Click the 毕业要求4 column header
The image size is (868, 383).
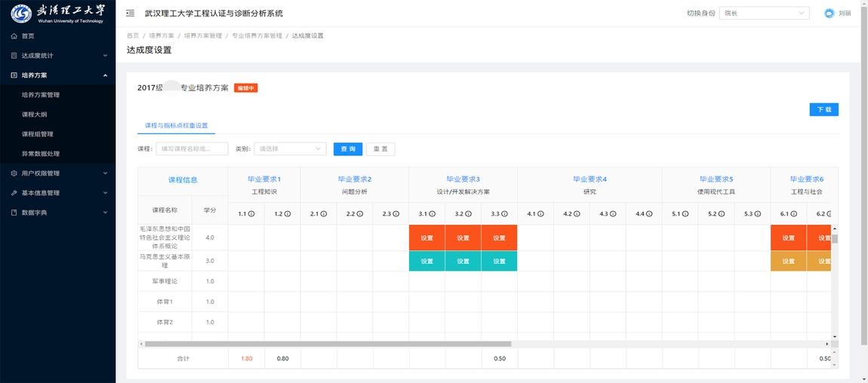click(x=589, y=179)
